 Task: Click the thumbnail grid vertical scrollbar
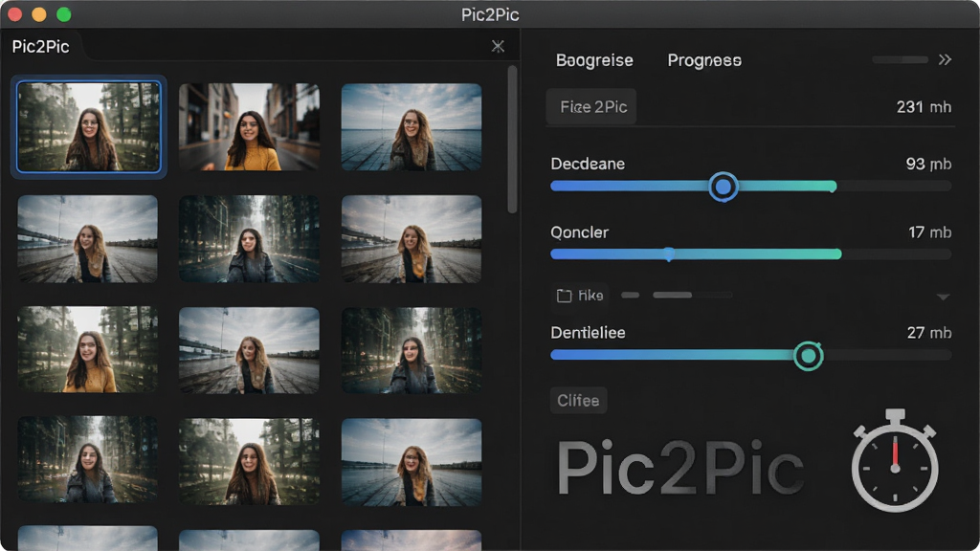(x=513, y=140)
